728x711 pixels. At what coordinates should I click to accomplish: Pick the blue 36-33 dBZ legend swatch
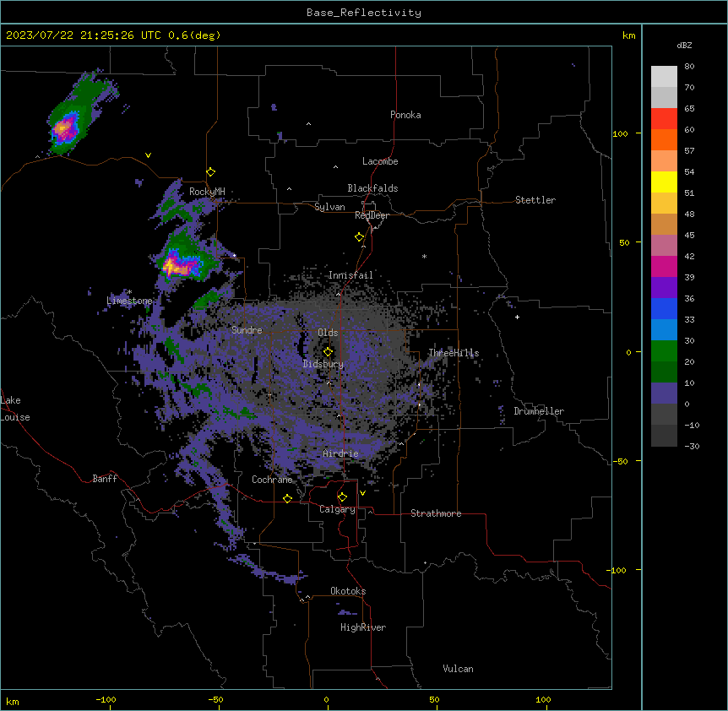[664, 308]
